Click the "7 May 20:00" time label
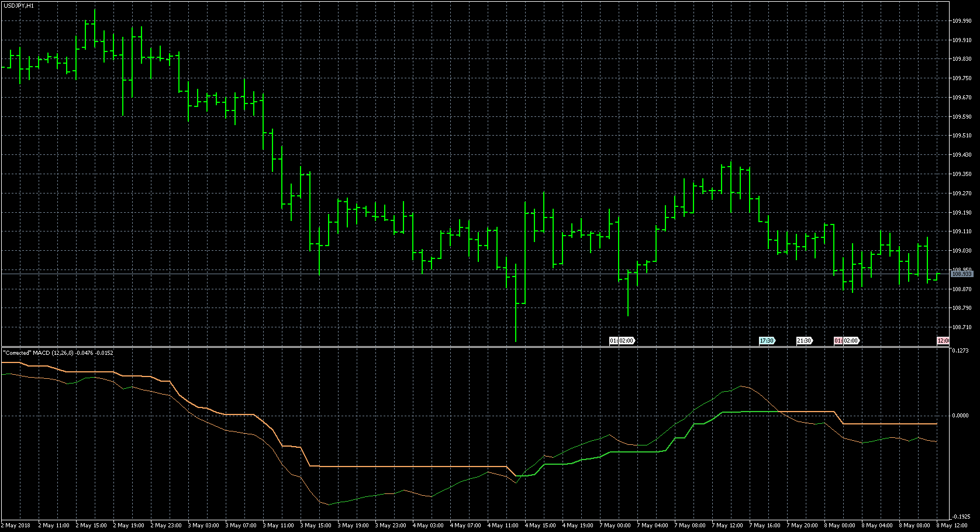Image resolution: width=980 pixels, height=532 pixels. pyautogui.click(x=802, y=526)
